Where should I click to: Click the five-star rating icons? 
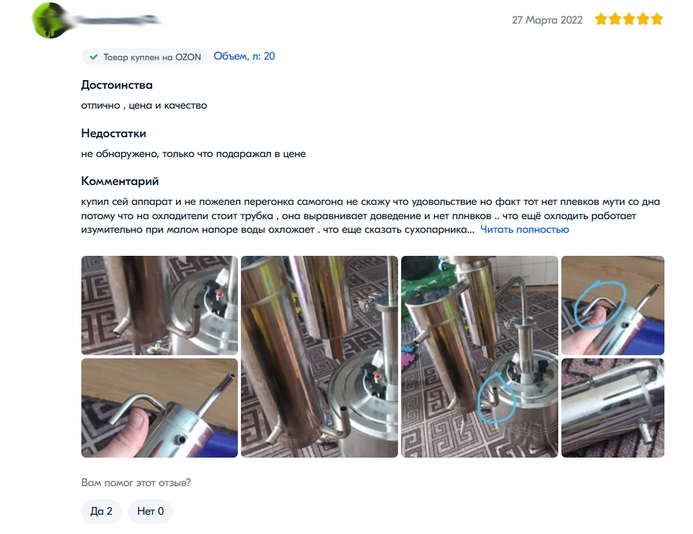[629, 19]
